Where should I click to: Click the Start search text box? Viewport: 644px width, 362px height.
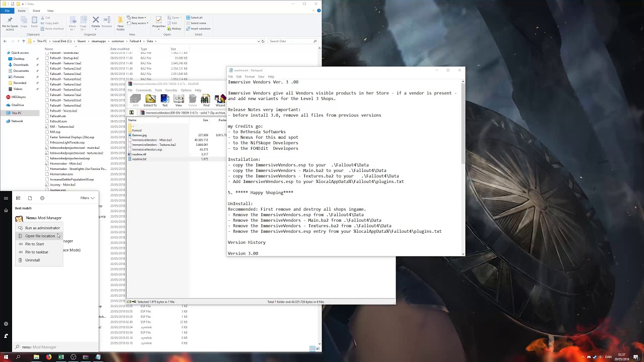[55, 347]
